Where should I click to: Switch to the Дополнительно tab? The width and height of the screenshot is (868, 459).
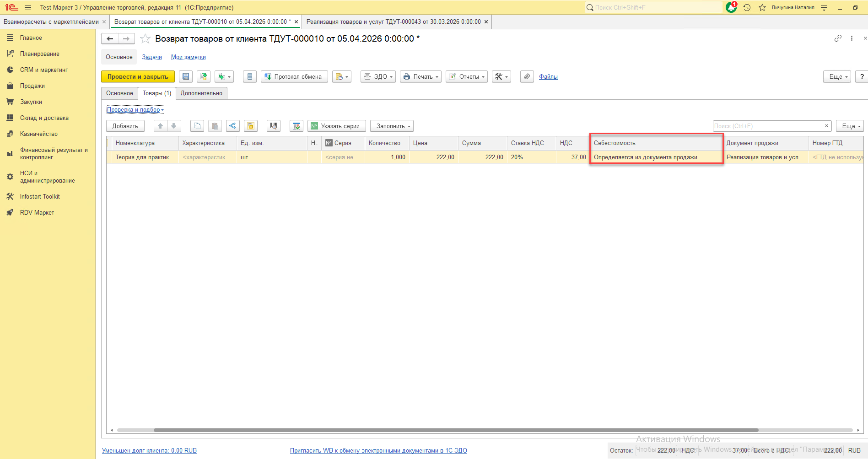click(201, 93)
